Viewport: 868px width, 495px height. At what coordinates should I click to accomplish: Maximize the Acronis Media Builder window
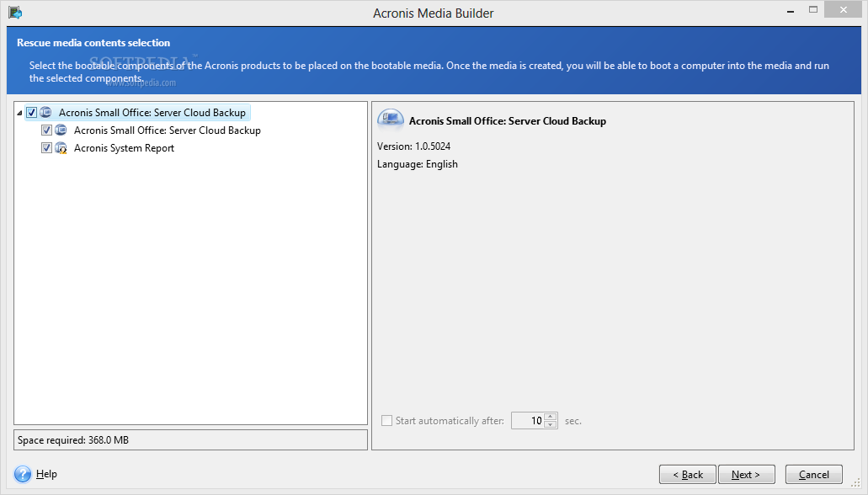[812, 10]
